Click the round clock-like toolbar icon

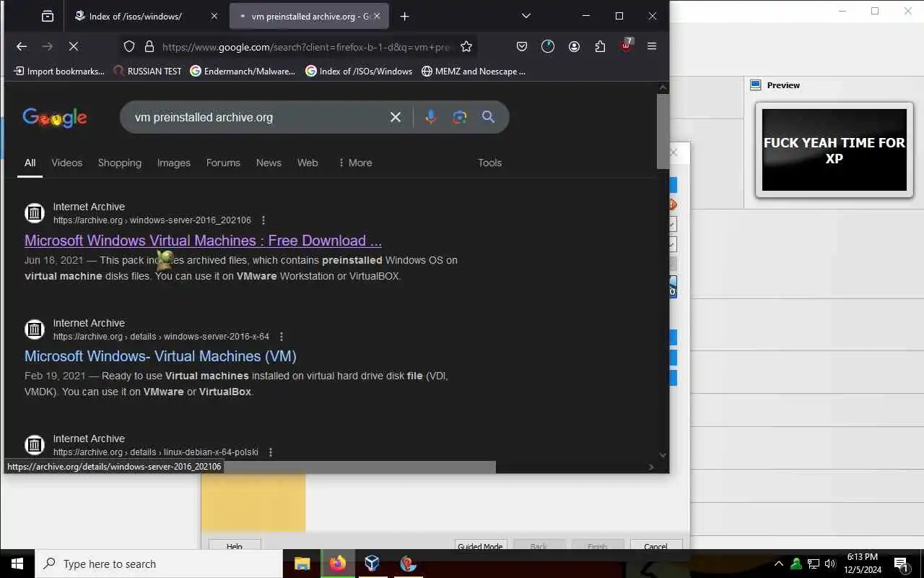coord(548,46)
